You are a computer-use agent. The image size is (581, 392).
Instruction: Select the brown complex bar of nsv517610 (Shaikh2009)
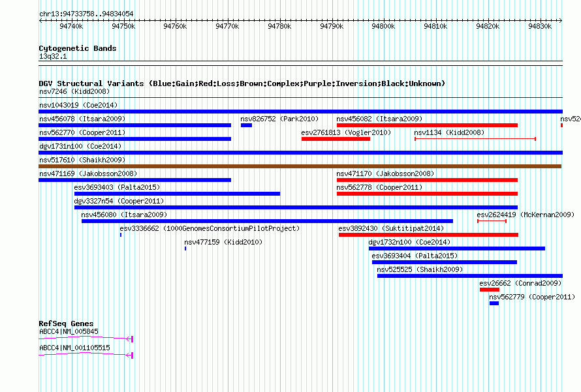click(x=300, y=166)
